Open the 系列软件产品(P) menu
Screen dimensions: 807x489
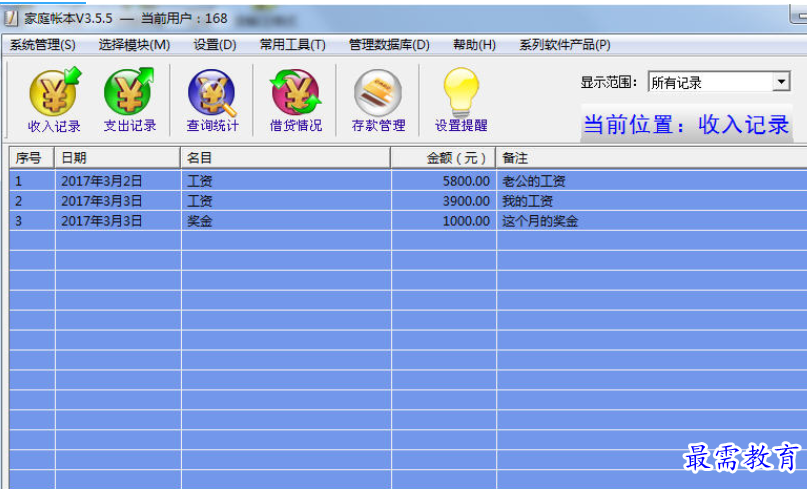coord(565,45)
